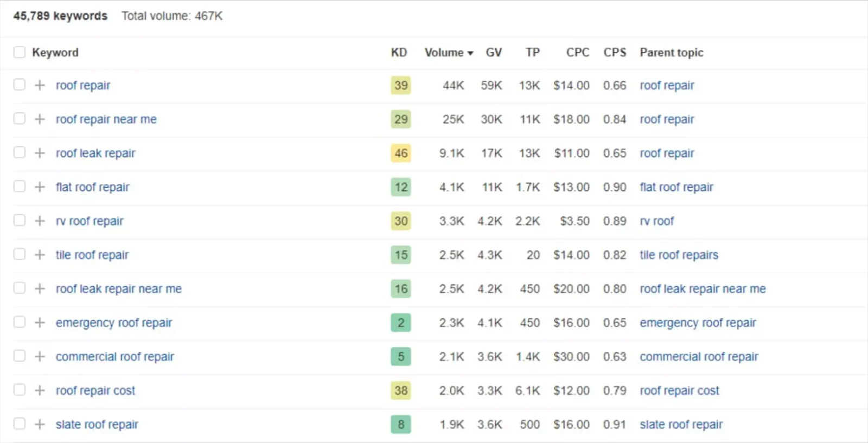The width and height of the screenshot is (868, 443).
Task: Open the "roof repair cost" keyword
Action: [95, 390]
